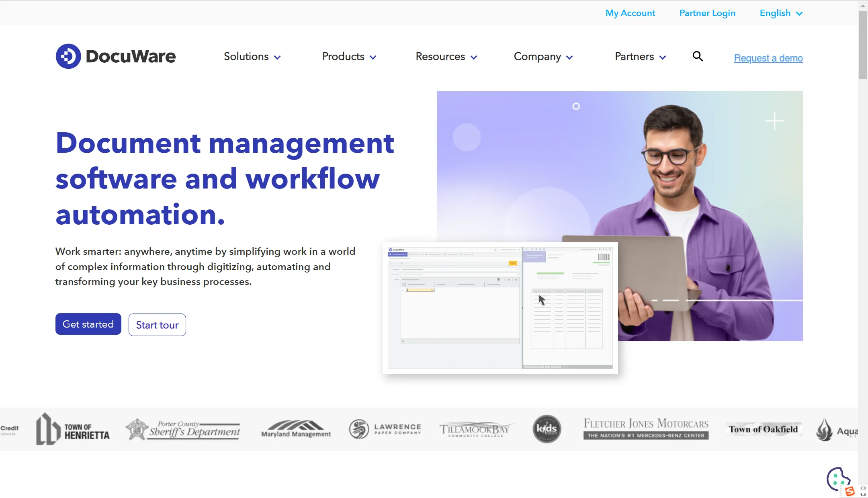Click the Kids First round logo
The image size is (868, 498).
point(547,429)
